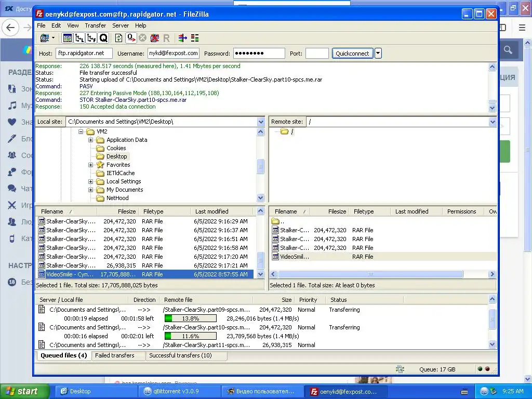Open the Remote site path dropdown
The image size is (532, 399).
point(493,122)
